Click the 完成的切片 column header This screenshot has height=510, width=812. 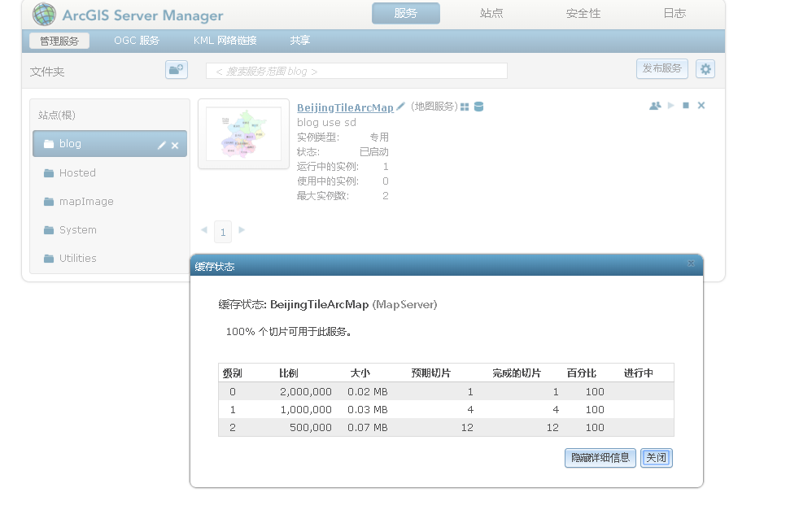(517, 373)
